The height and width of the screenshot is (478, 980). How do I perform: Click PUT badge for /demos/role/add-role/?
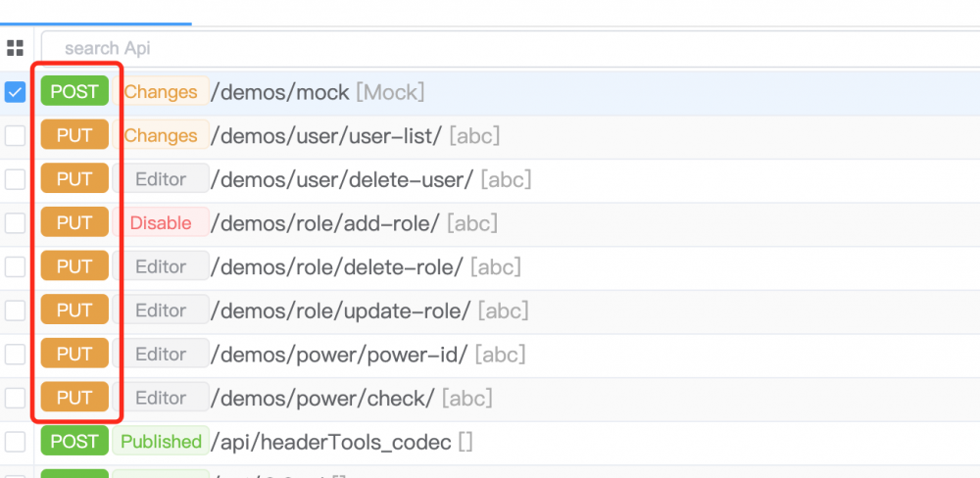[x=74, y=223]
